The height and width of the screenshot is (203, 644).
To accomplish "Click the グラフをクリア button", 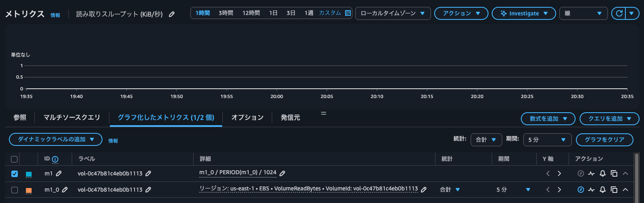I will [604, 140].
